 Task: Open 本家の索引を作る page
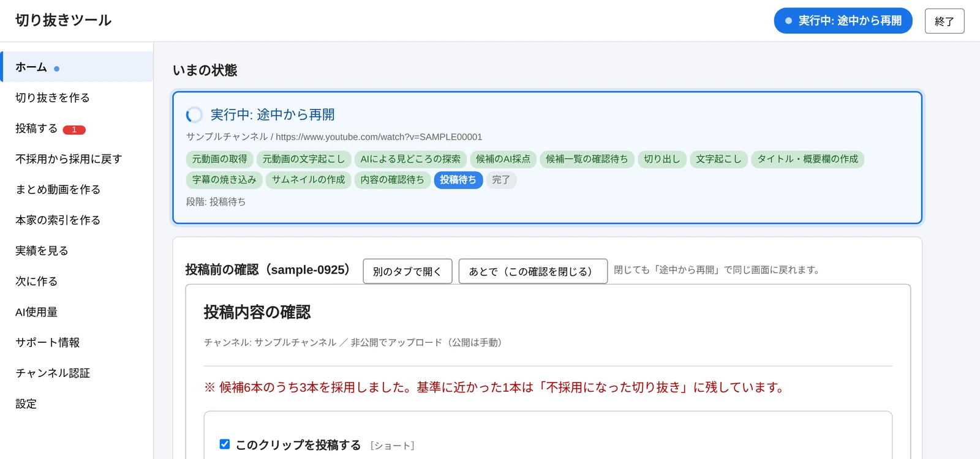pos(77,220)
